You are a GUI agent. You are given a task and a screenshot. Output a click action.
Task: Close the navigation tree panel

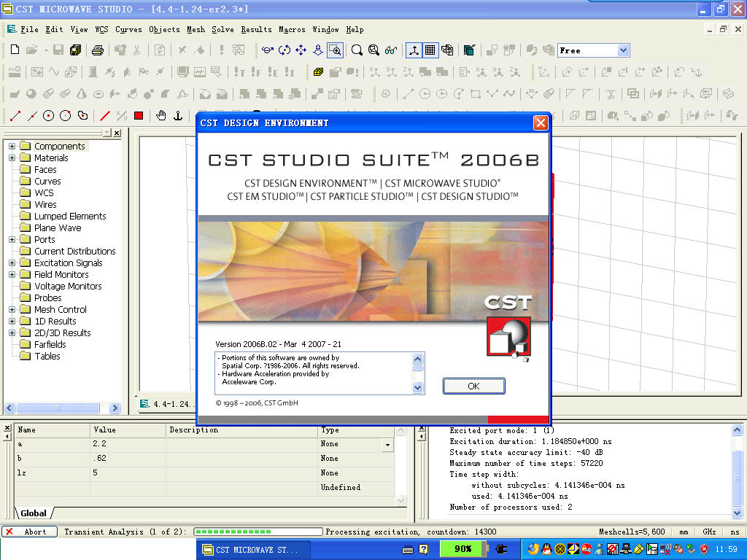click(x=117, y=133)
